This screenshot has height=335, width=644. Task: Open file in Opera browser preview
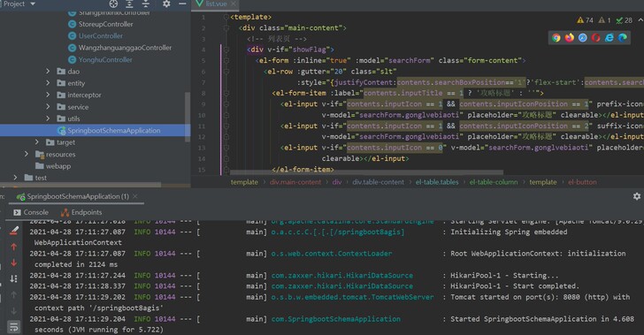click(x=595, y=38)
